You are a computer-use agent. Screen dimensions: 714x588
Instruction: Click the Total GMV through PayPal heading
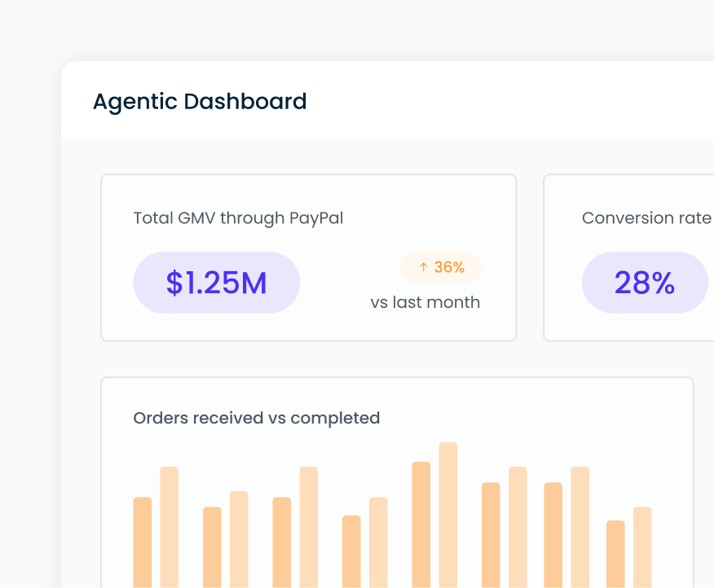pos(238,217)
